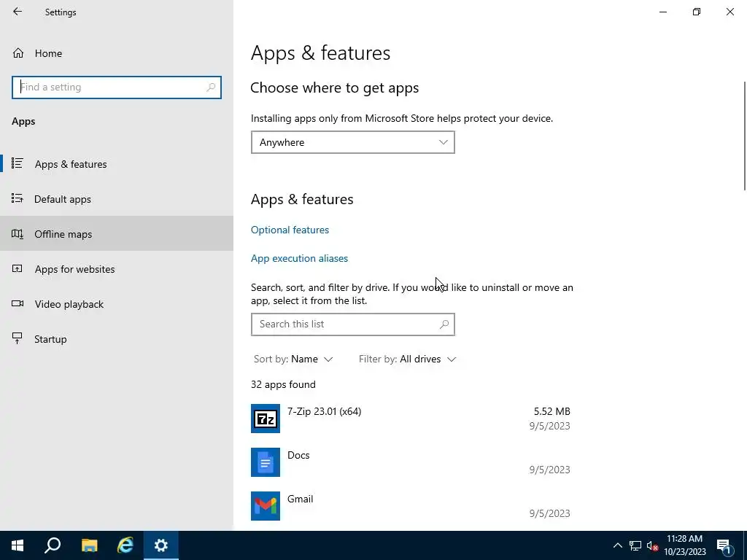The image size is (747, 560).
Task: Open taskbar Search
Action: (53, 545)
